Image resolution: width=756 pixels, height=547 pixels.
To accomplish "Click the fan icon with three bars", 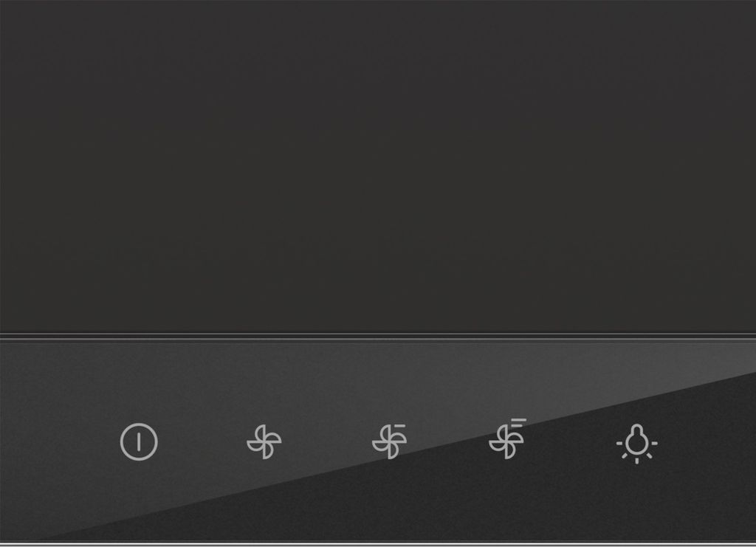I will pyautogui.click(x=507, y=438).
